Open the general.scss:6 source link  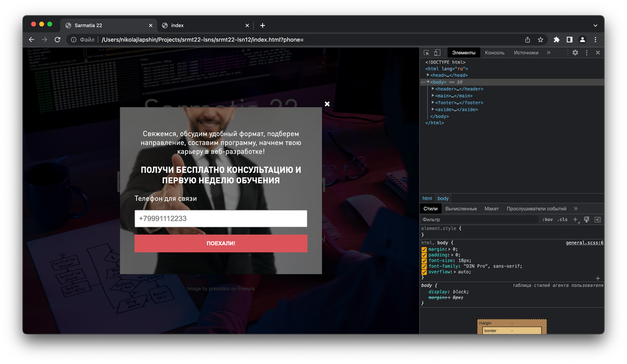click(x=585, y=243)
